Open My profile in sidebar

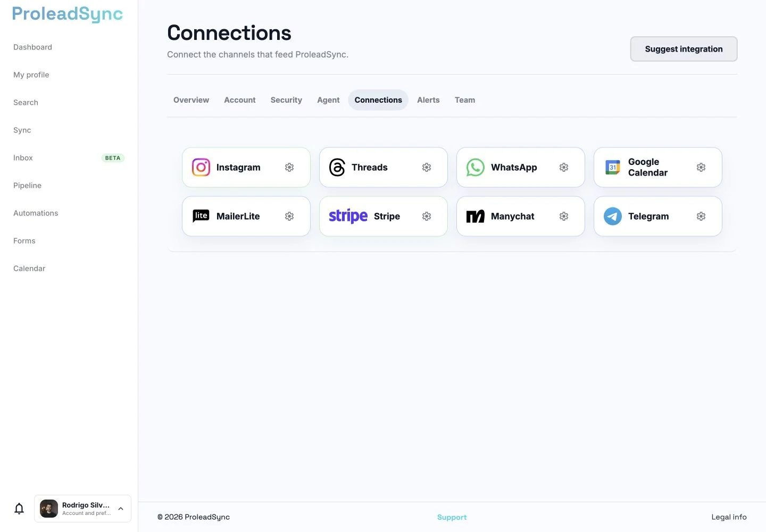coord(31,75)
